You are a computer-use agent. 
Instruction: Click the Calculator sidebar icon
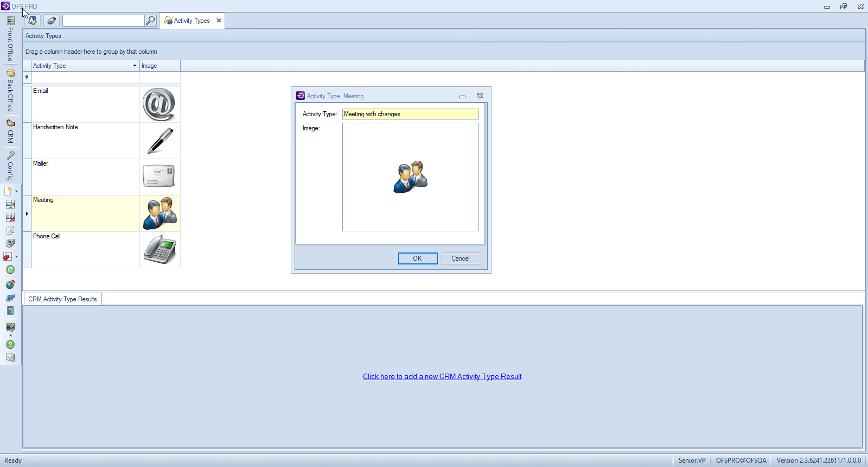click(10, 311)
